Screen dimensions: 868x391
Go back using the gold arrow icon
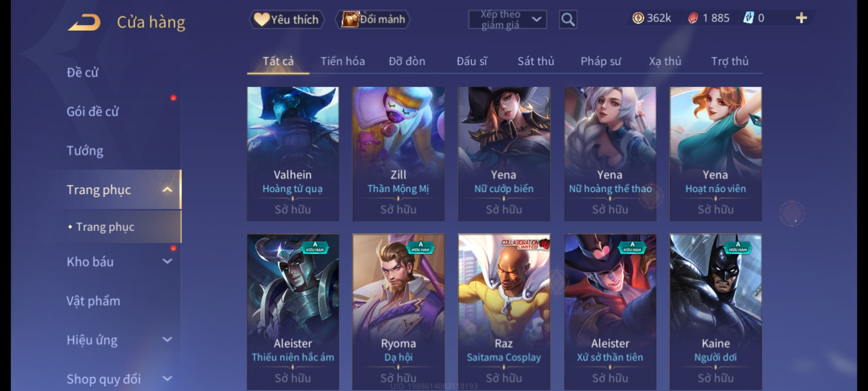[84, 22]
